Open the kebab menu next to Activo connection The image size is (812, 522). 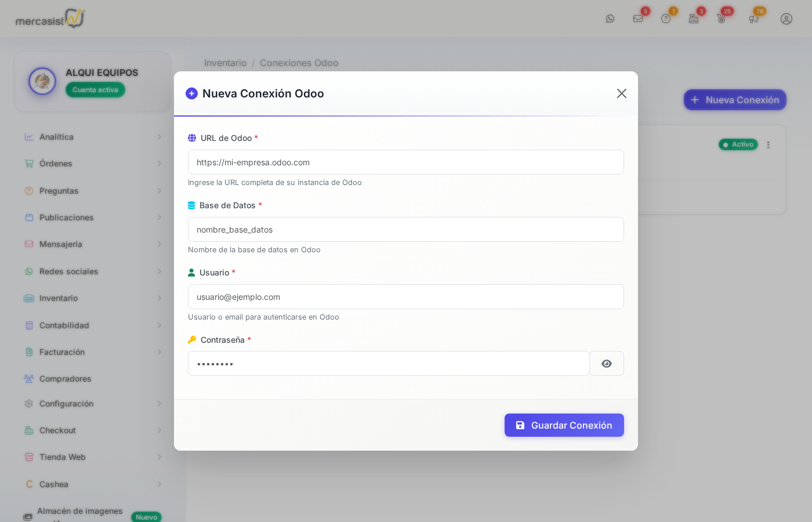tap(768, 144)
